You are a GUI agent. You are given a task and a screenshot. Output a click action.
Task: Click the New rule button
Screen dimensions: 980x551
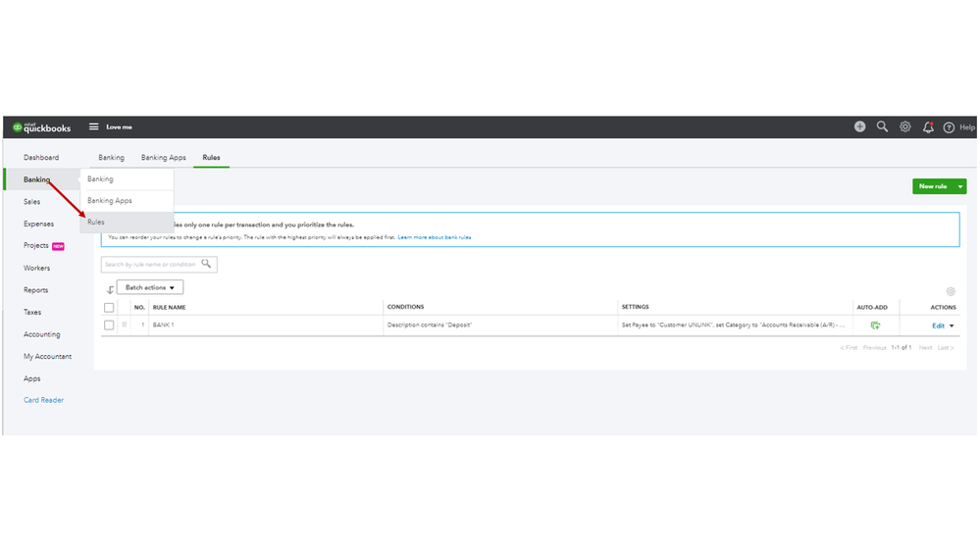pos(933,186)
